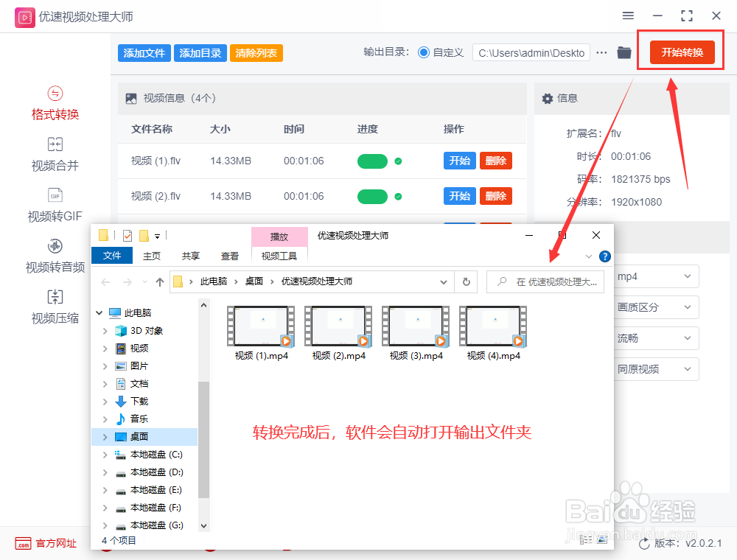Click the refresh icon beside the version number
This screenshot has width=737, height=560.
coord(644,544)
